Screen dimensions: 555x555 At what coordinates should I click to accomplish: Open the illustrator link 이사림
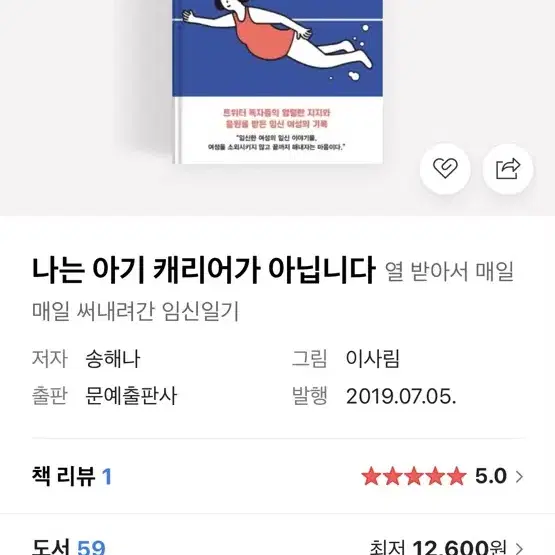tap(373, 358)
